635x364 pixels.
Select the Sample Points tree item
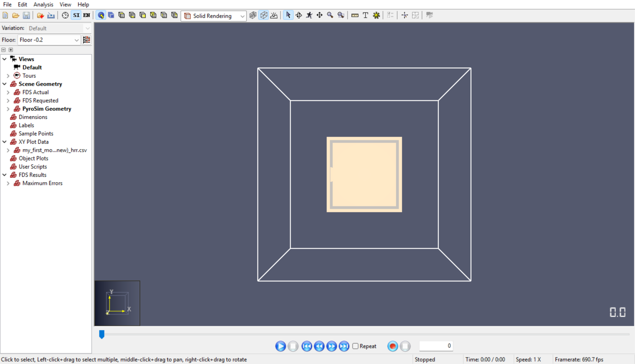pyautogui.click(x=36, y=134)
